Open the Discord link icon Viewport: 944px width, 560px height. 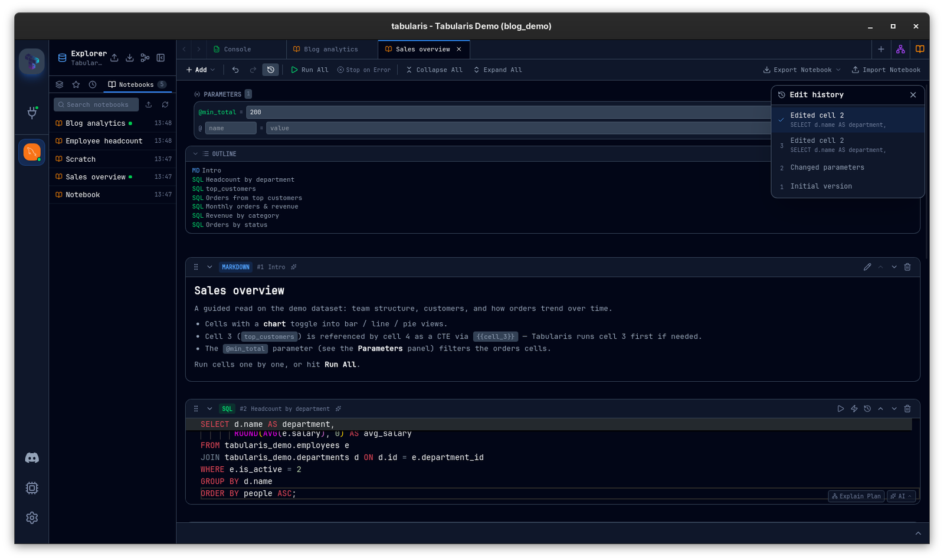click(x=32, y=458)
